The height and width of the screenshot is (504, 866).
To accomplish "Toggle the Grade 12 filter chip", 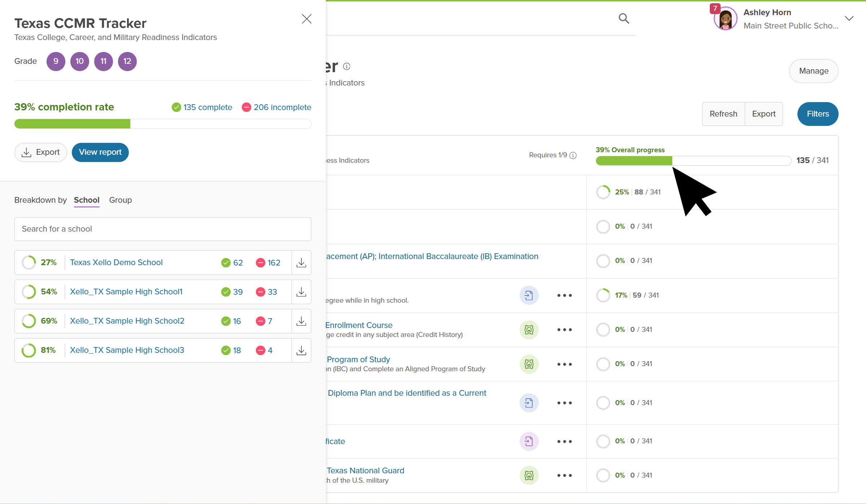I will pyautogui.click(x=127, y=61).
